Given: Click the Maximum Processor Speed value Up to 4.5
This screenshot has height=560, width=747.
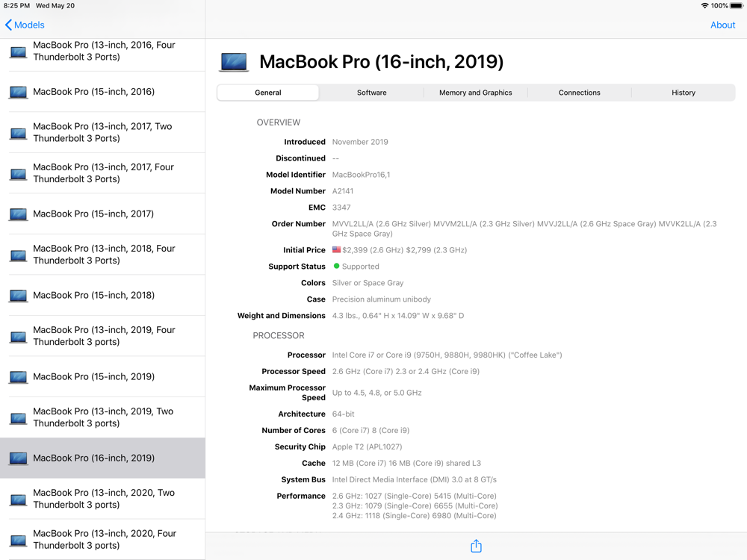Looking at the screenshot, I should (376, 393).
